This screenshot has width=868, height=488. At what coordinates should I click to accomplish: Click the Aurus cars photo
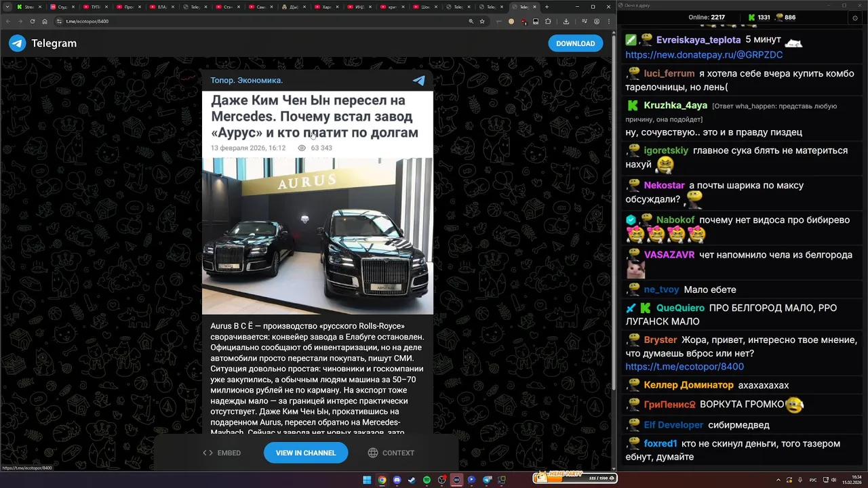pos(317,236)
